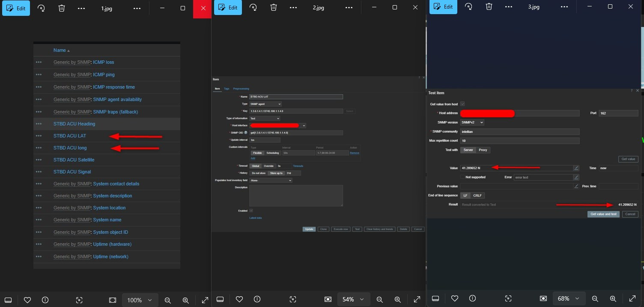The width and height of the screenshot is (644, 307).
Task: Select CRLF as end of line sequence
Action: 477,195
